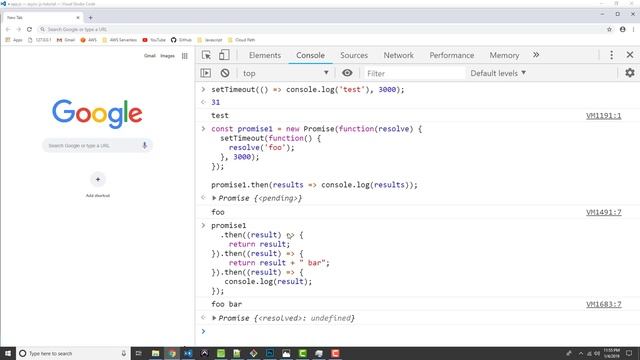The height and width of the screenshot is (360, 640).
Task: Click the browser back arrow
Action: click(x=8, y=29)
